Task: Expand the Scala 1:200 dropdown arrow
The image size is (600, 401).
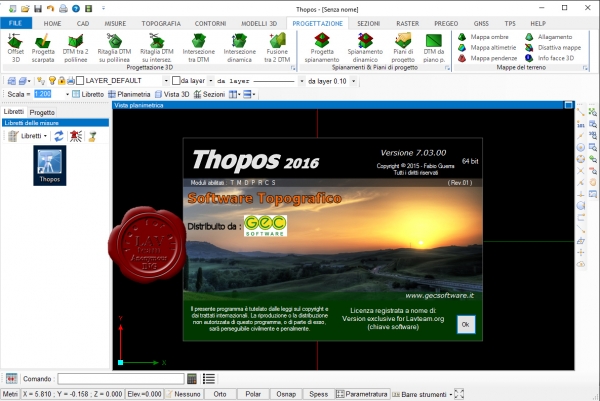Action: (67, 94)
